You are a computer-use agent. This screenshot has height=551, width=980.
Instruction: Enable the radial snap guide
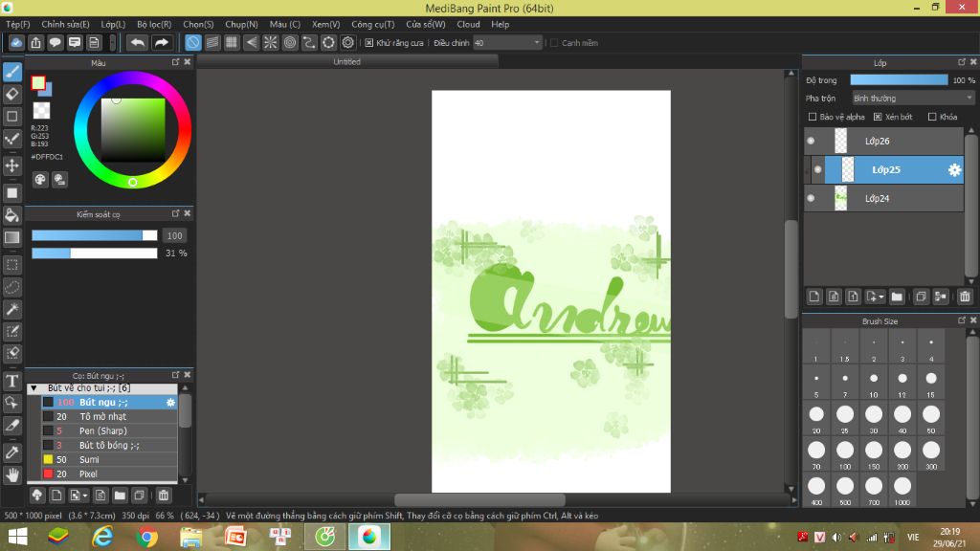pos(271,42)
